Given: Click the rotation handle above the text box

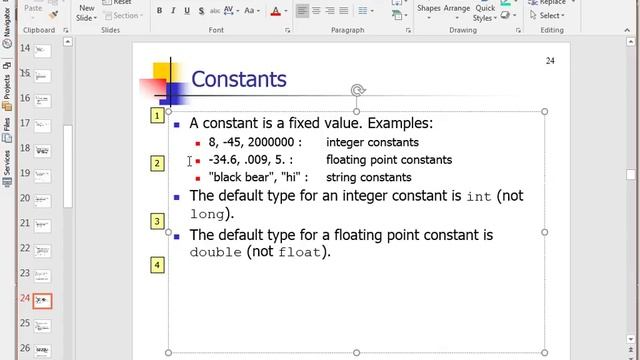Looking at the screenshot, I should point(358,90).
